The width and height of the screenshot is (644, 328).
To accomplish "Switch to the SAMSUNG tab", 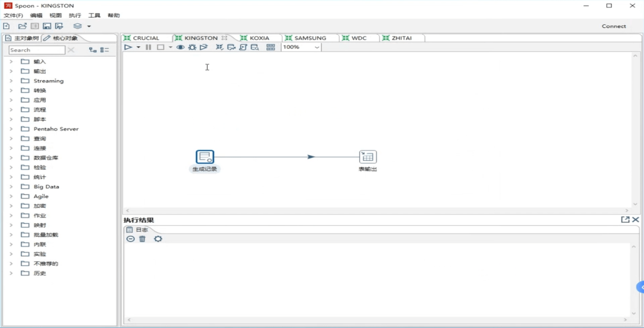I will tap(310, 38).
